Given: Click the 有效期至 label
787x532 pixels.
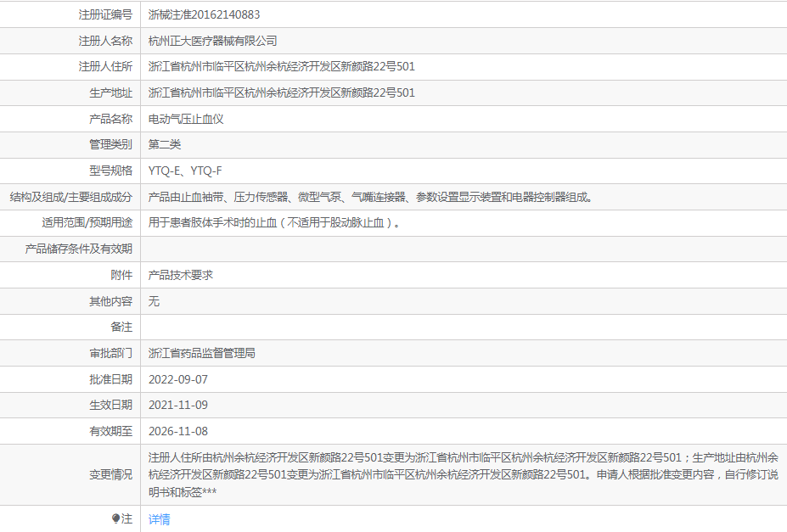Looking at the screenshot, I should 111,431.
